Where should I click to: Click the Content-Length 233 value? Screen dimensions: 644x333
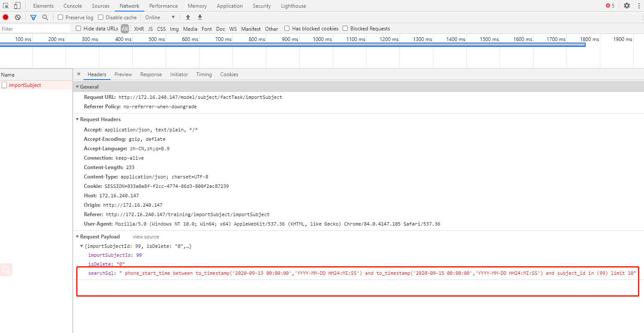130,167
